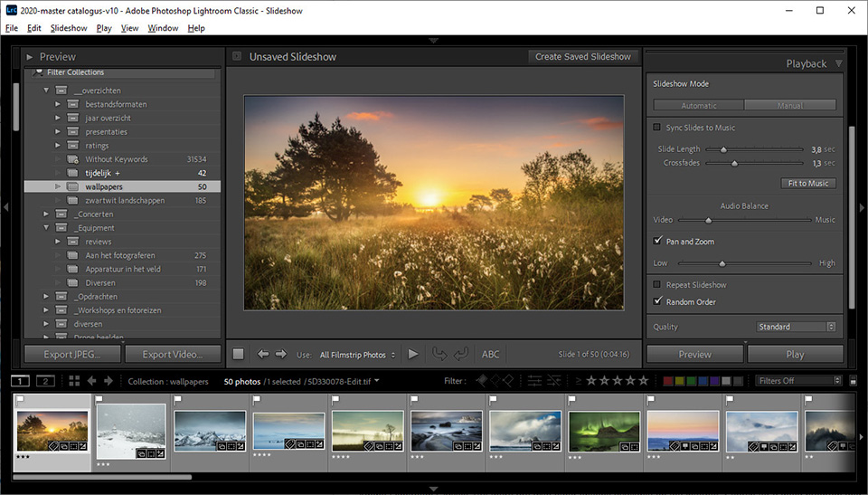868x495 pixels.
Task: Open the Filters Off dropdown
Action: (798, 381)
